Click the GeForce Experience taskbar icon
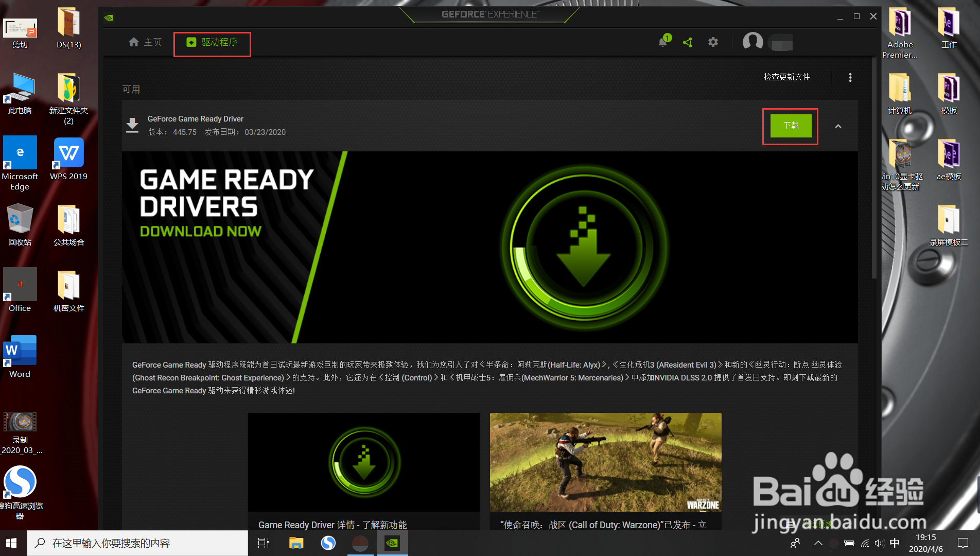The width and height of the screenshot is (980, 556). pyautogui.click(x=392, y=543)
